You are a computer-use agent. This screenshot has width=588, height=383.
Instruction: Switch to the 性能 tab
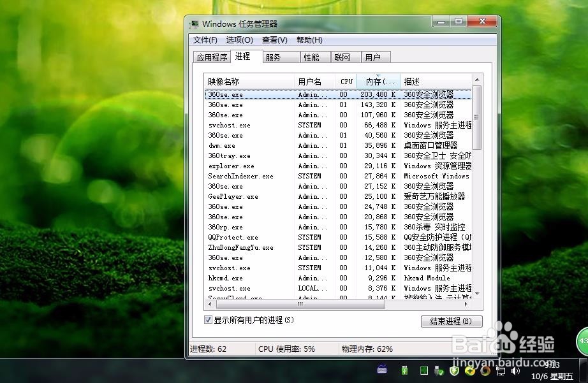pyautogui.click(x=315, y=57)
